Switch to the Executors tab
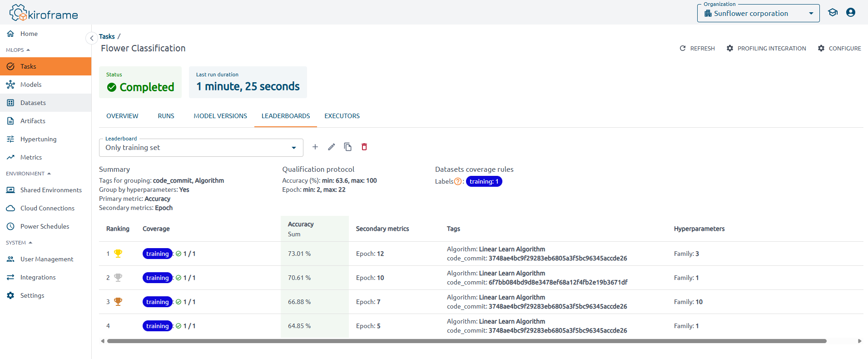This screenshot has height=359, width=868. pos(342,116)
